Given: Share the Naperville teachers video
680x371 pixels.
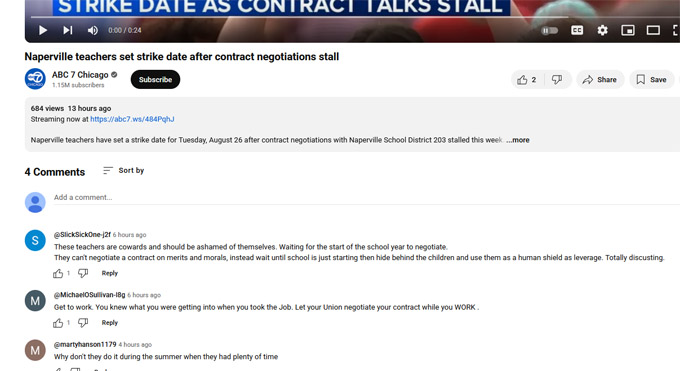Looking at the screenshot, I should 600,80.
